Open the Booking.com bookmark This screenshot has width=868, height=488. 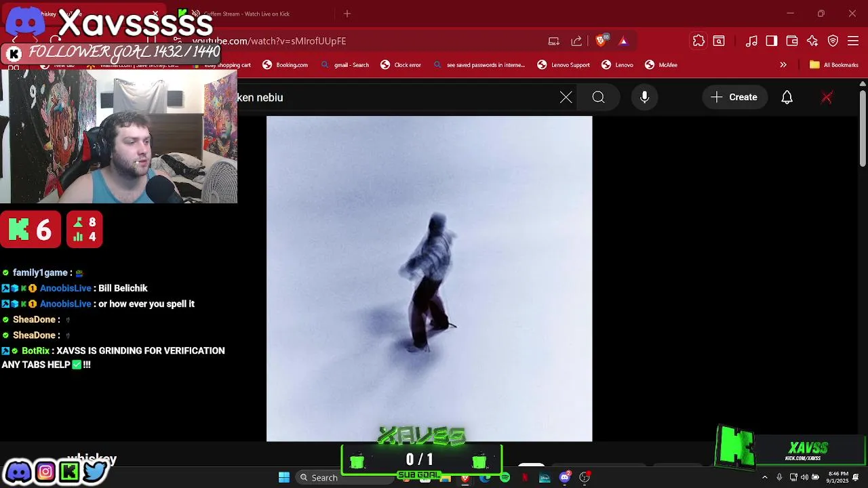285,65
